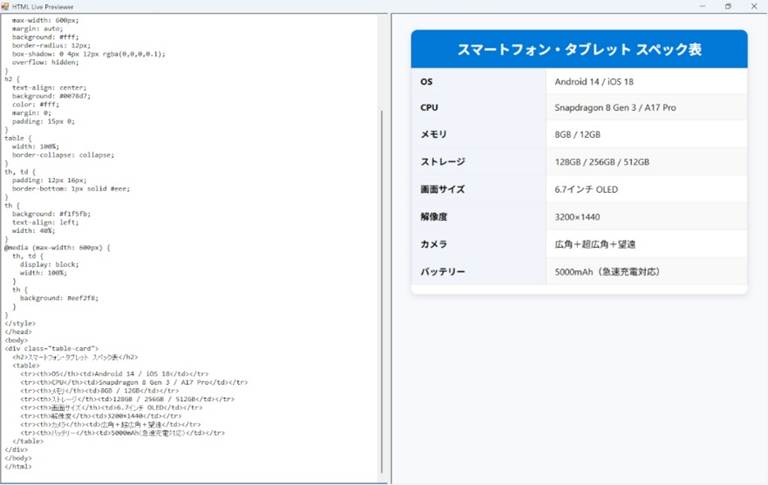768x485 pixels.
Task: Select the カメラ row header
Action: click(478, 244)
